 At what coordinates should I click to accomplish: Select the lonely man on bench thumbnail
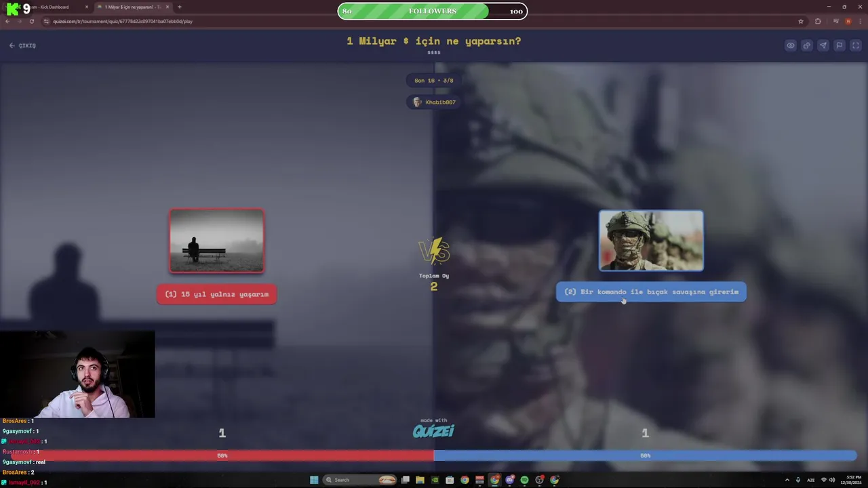coord(217,241)
